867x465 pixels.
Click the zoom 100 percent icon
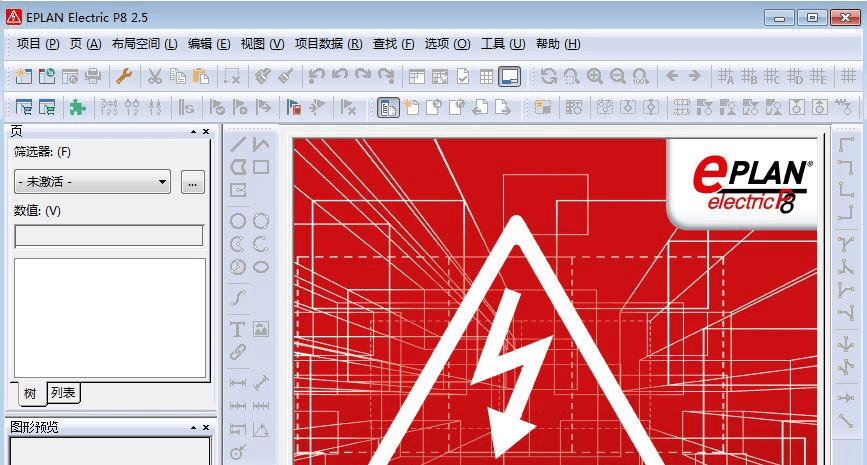[x=640, y=76]
